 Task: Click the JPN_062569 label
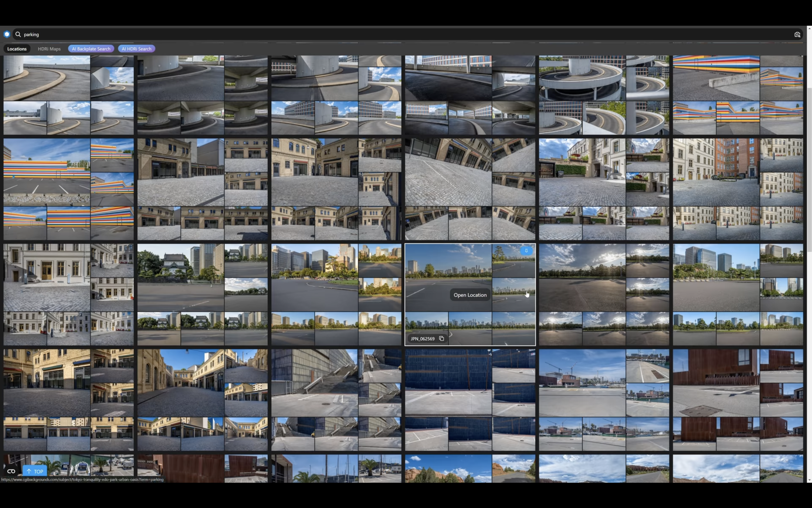(x=422, y=339)
